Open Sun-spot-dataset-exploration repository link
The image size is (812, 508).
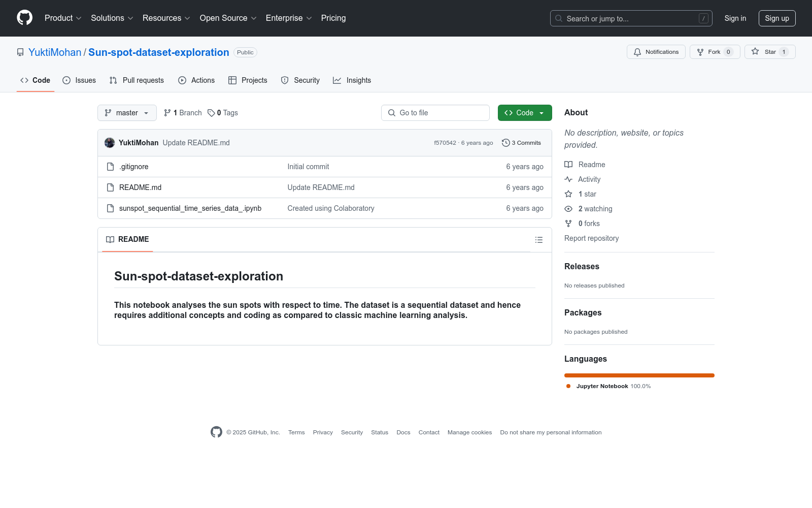point(159,52)
